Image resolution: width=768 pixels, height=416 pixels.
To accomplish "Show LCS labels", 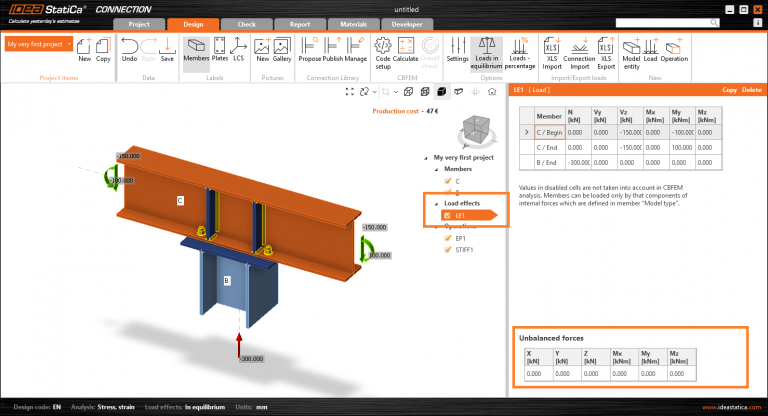I will pyautogui.click(x=239, y=49).
